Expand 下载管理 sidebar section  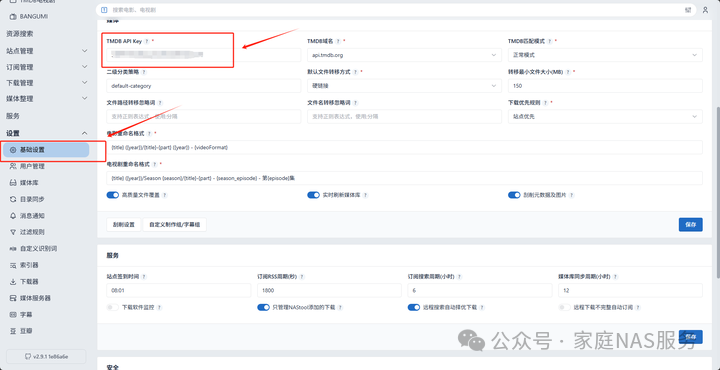46,83
